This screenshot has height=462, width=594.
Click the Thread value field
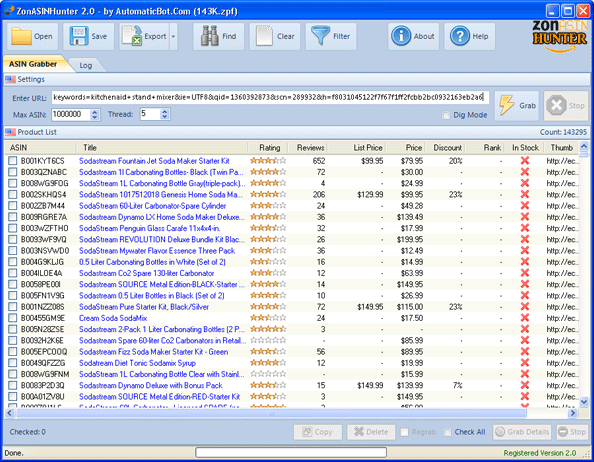tap(150, 114)
